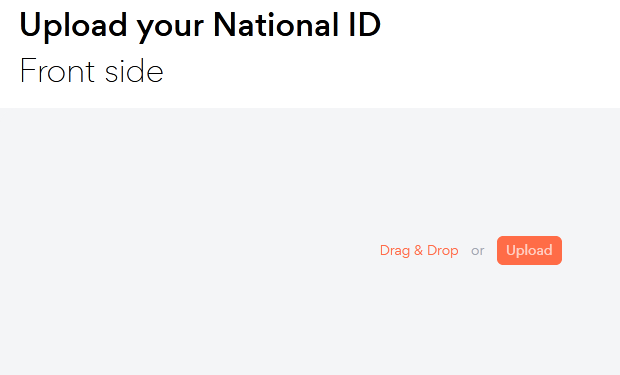Screen dimensions: 620x375
Task: Click the capital "N" of National
Action: tap(224, 25)
